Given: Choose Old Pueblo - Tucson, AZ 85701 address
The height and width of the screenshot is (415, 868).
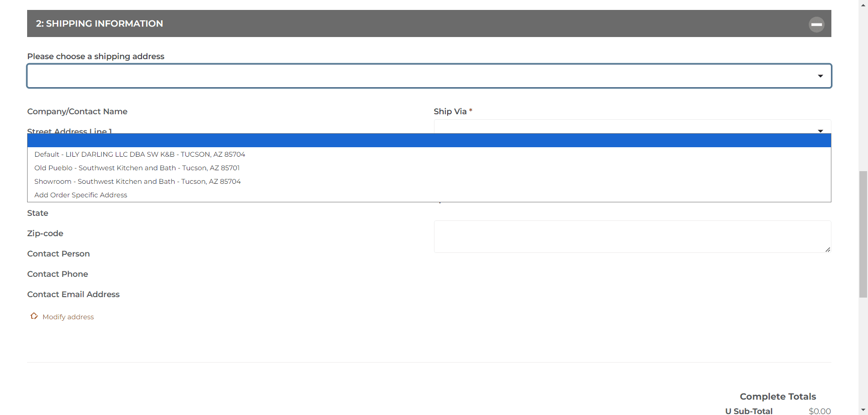Looking at the screenshot, I should (x=429, y=168).
